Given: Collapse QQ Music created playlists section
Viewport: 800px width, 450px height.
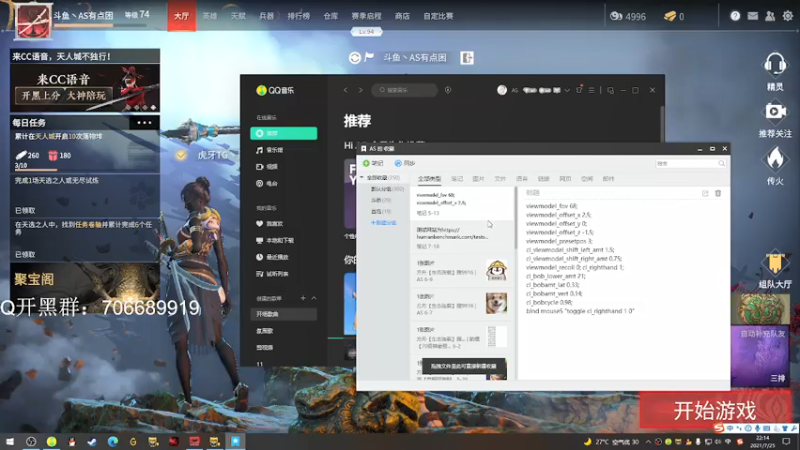Looking at the screenshot, I should 314,298.
